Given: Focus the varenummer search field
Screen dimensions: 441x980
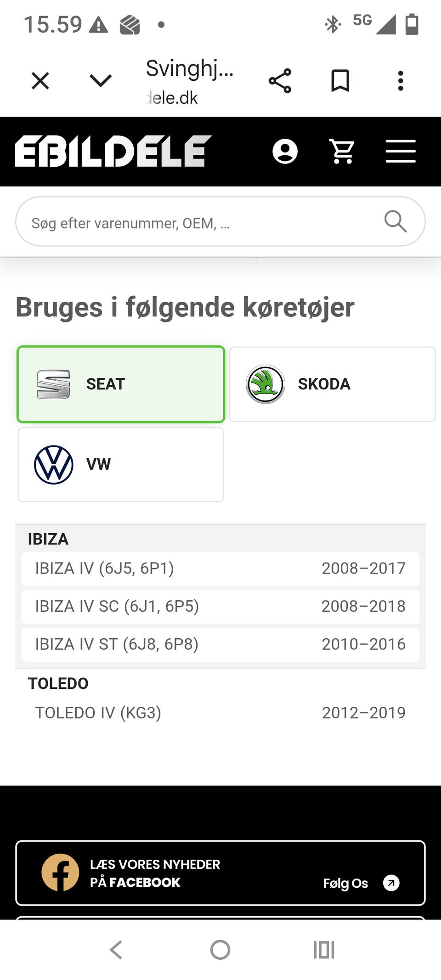Looking at the screenshot, I should coord(202,223).
